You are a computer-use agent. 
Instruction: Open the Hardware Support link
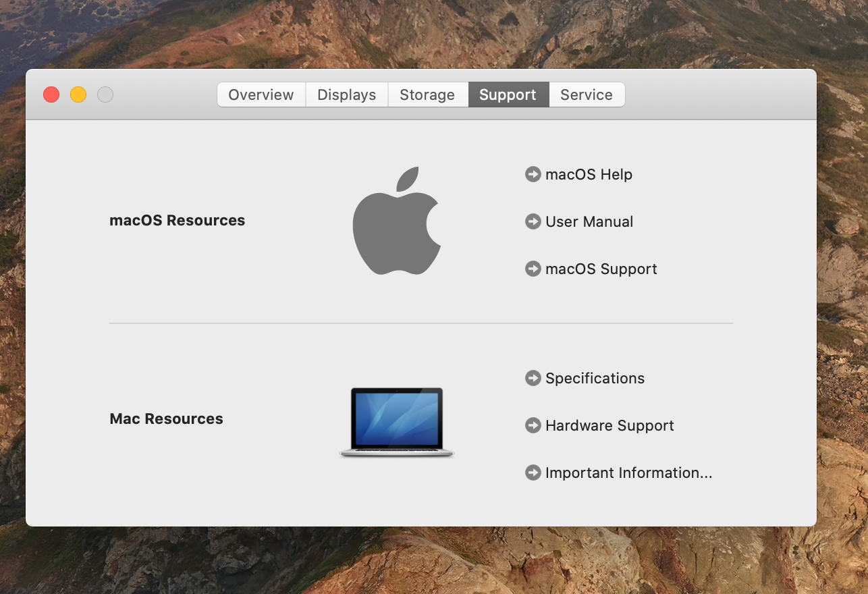pos(599,425)
